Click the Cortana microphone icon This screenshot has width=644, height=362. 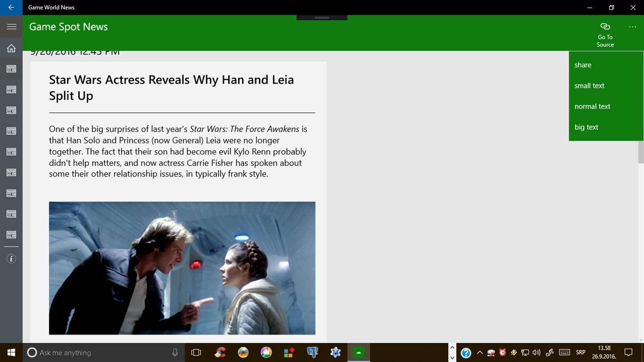click(x=175, y=353)
